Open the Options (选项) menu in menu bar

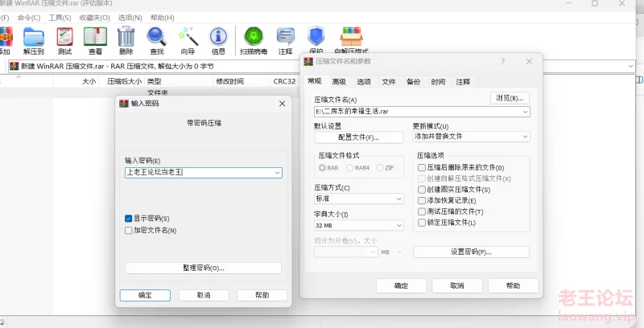[x=130, y=18]
